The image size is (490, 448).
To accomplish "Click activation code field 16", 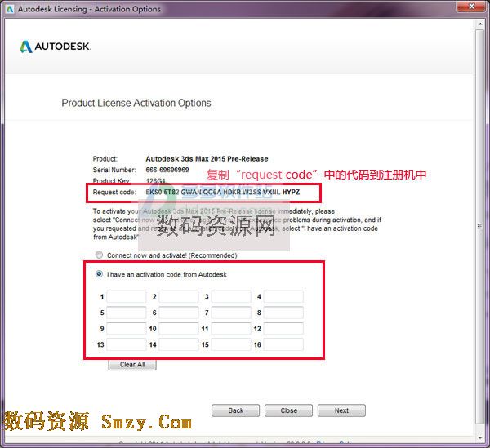I will pyautogui.click(x=283, y=345).
